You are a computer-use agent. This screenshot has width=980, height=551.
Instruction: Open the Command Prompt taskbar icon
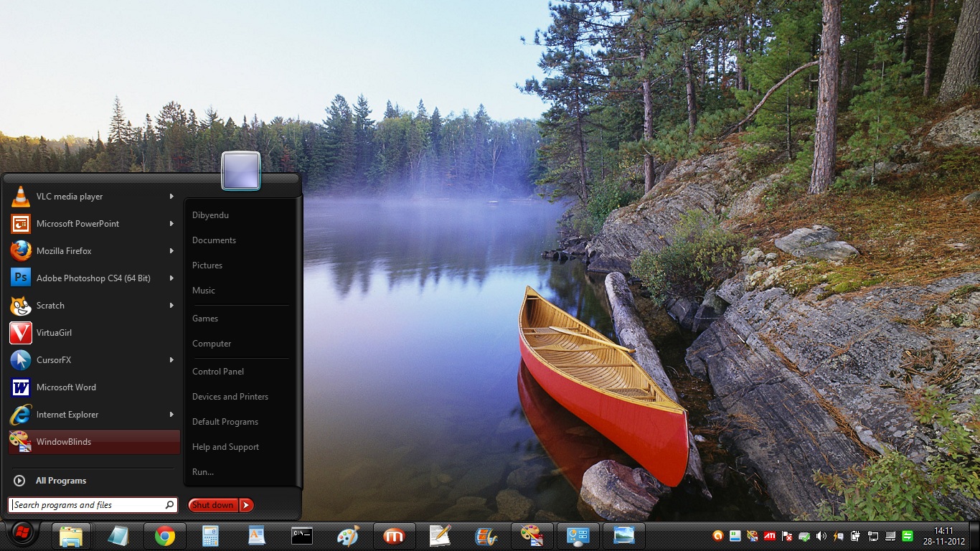coord(302,536)
